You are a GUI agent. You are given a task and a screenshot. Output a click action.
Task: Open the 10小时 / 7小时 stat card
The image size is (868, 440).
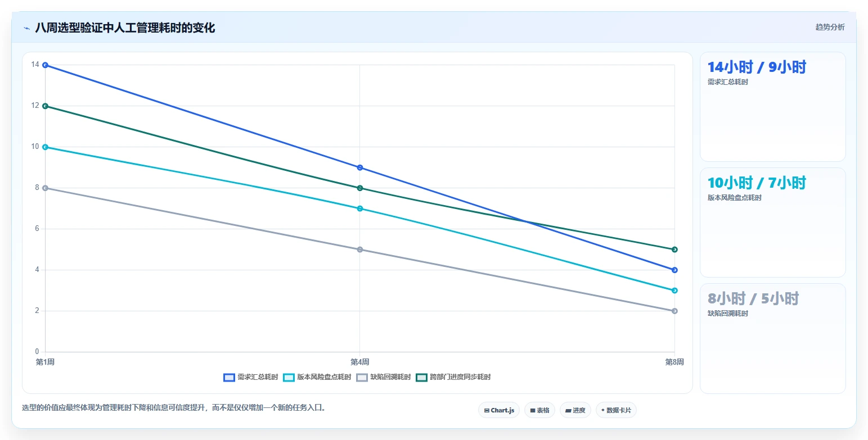[772, 223]
